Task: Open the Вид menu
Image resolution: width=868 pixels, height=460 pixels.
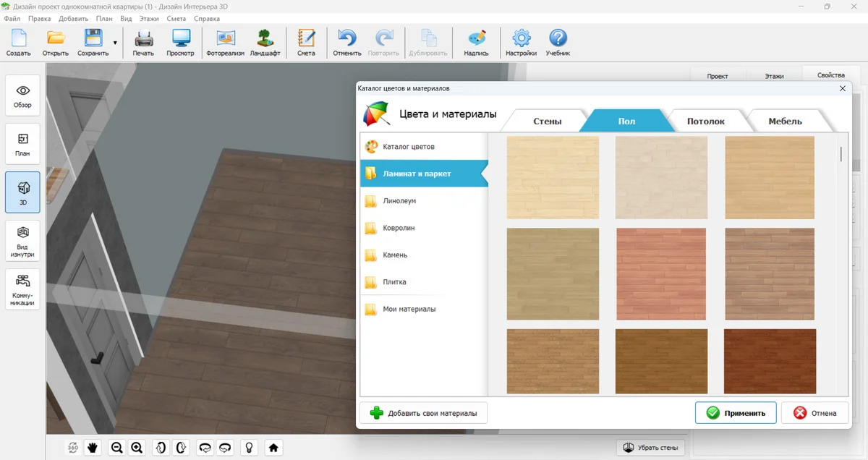Action: coord(126,19)
